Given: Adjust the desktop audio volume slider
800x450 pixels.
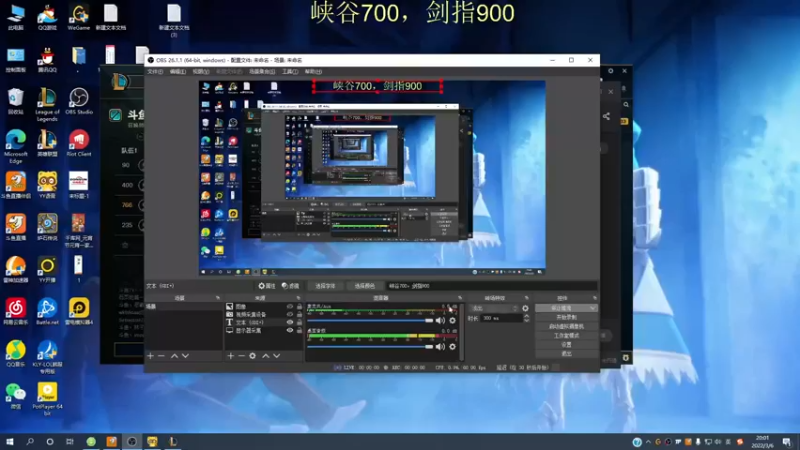Looking at the screenshot, I should tap(370, 346).
